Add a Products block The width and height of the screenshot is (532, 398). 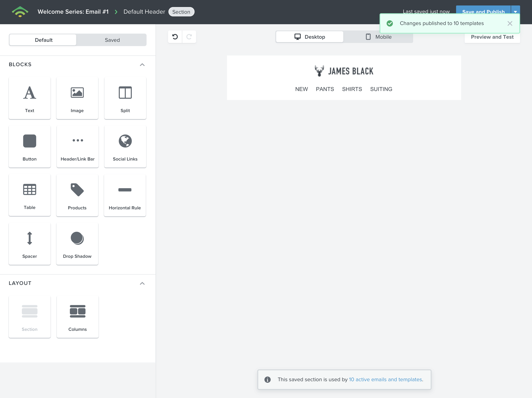(77, 195)
